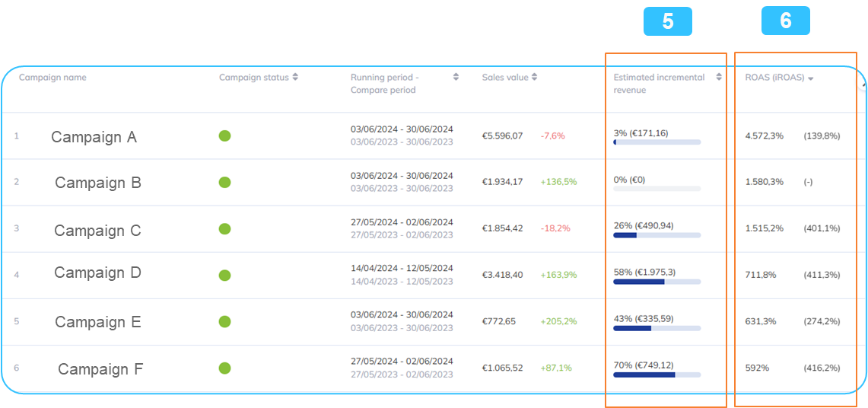The width and height of the screenshot is (868, 408).
Task: Click the +136,5% change value
Action: coord(558,182)
